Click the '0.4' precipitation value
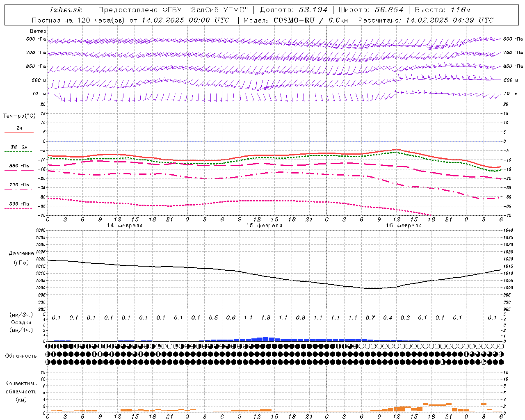The height and width of the screenshot is (420, 525). [388, 317]
